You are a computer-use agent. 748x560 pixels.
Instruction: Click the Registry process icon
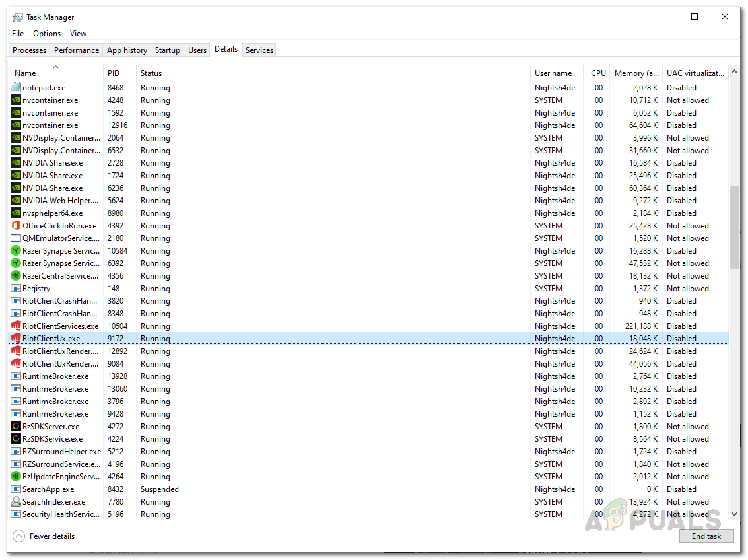16,289
